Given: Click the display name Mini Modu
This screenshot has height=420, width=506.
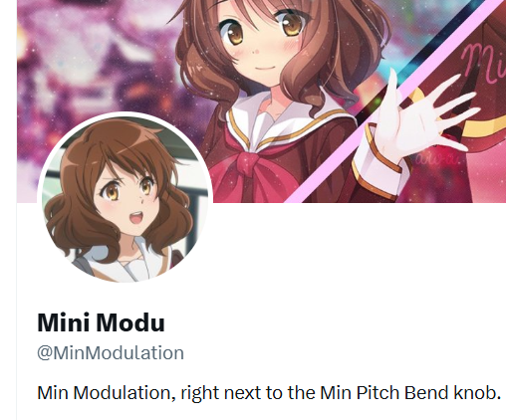Looking at the screenshot, I should coord(101,322).
